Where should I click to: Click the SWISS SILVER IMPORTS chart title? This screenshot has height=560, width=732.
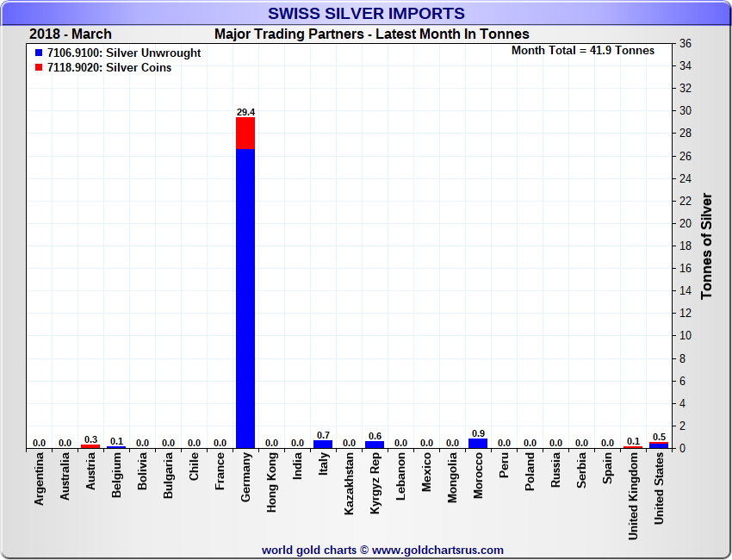366,14
